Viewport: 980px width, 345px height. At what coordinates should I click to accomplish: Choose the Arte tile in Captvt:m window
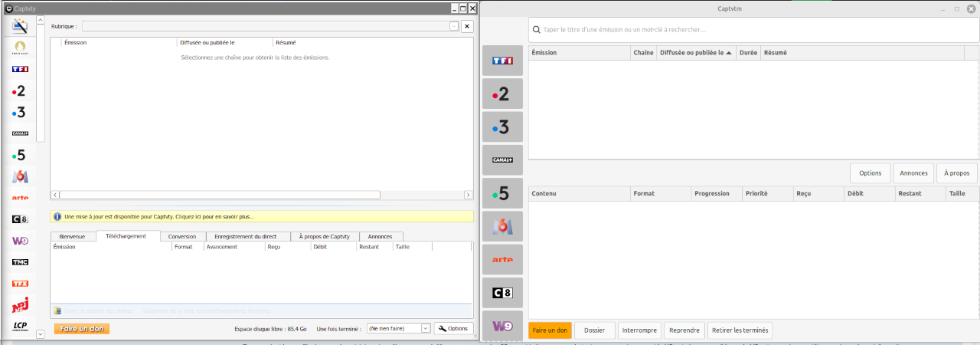[x=502, y=259]
